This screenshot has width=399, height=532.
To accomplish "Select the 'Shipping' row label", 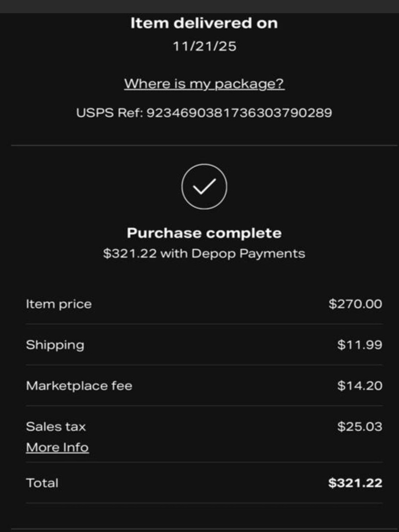I will pyautogui.click(x=55, y=345).
